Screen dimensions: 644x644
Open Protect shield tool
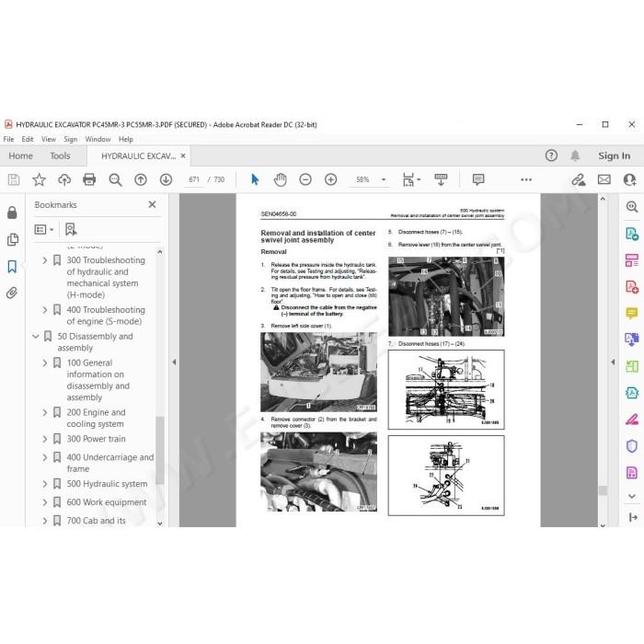point(632,446)
